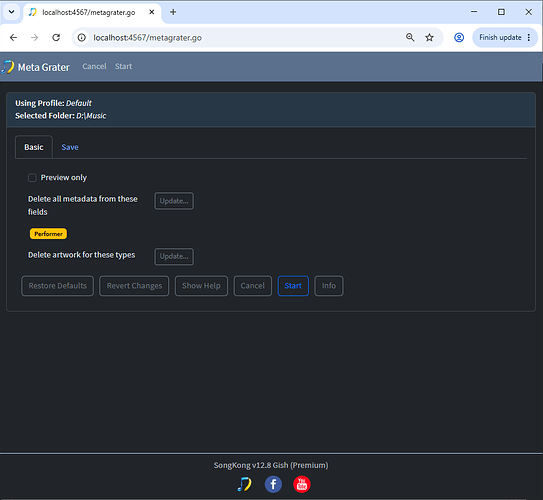The height and width of the screenshot is (500, 543).
Task: Open the Facebook icon in footer
Action: click(273, 484)
